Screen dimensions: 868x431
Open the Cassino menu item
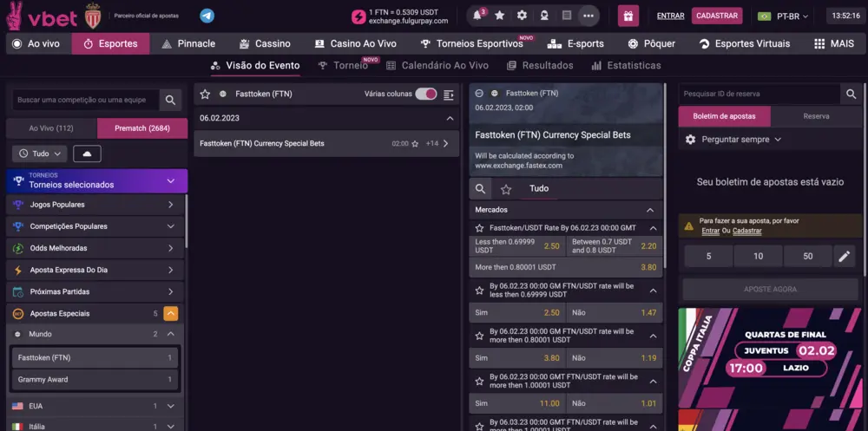(265, 43)
